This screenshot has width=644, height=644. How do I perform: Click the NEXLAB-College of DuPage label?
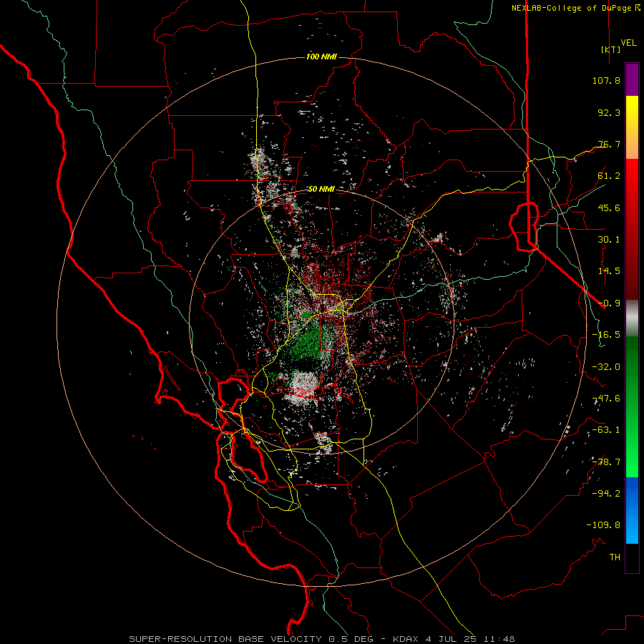571,8
